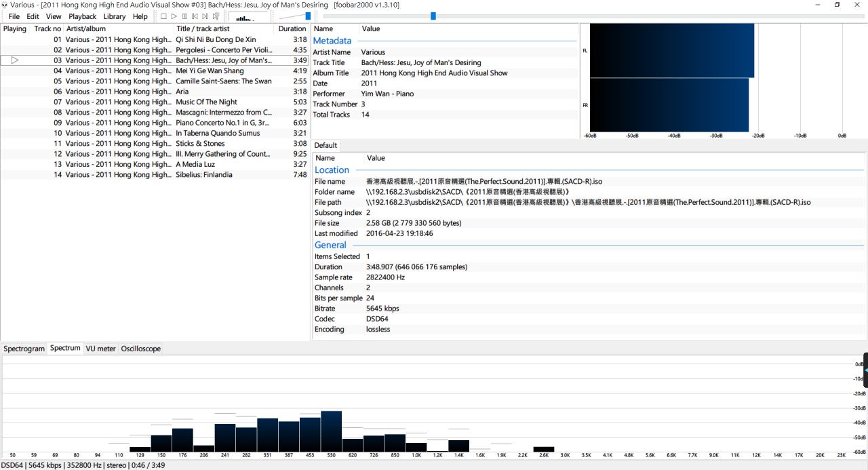Open the Oscilloscope tab
The height and width of the screenshot is (470, 868).
141,349
